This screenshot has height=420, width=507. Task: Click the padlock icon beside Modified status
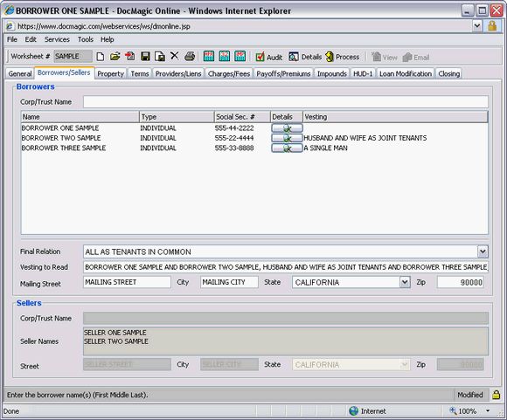tap(496, 395)
